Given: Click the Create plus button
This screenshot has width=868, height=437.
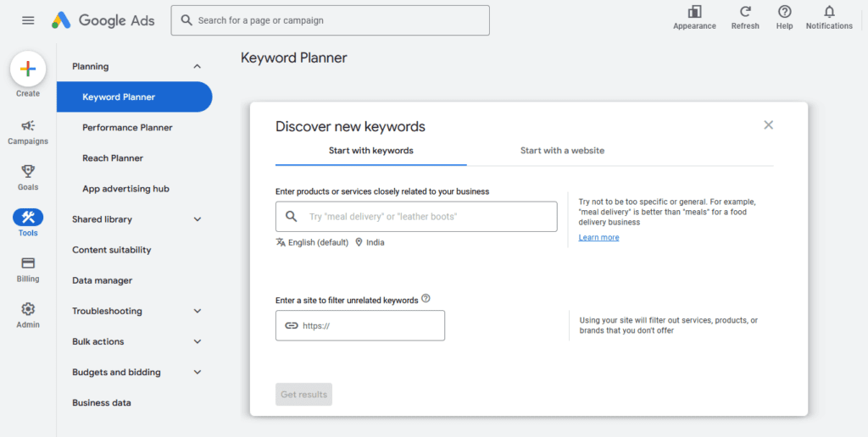Looking at the screenshot, I should [x=28, y=69].
